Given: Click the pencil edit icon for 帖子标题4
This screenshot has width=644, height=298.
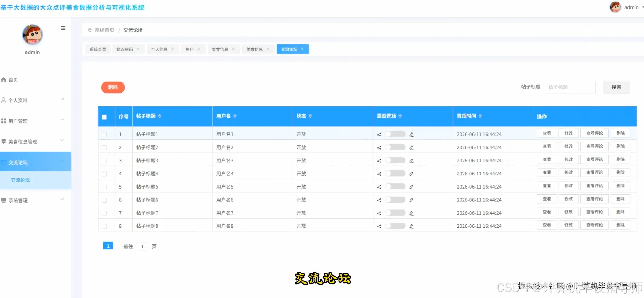Looking at the screenshot, I should click(411, 174).
